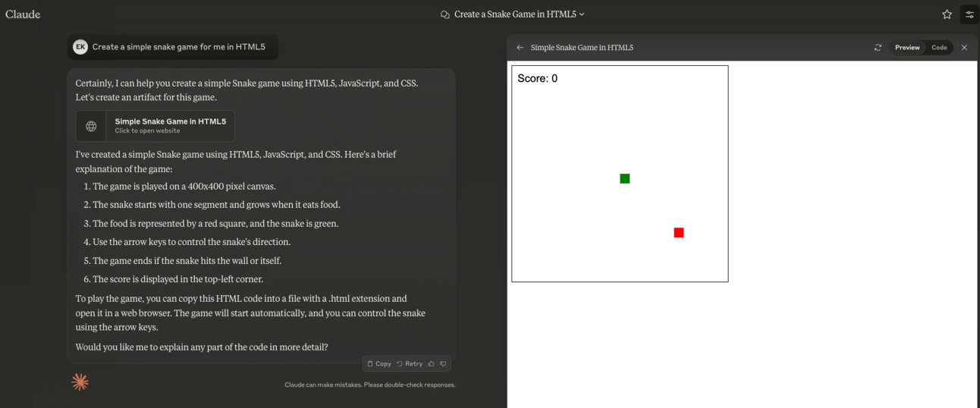
Task: Click 'Claude can make mistakes' disclaimer
Action: (x=370, y=384)
